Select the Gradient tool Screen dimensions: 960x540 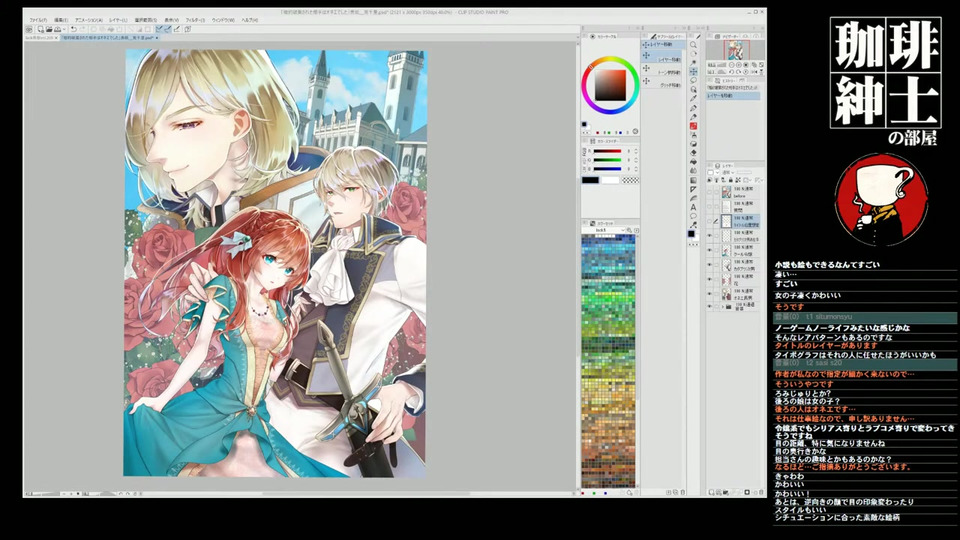[694, 180]
